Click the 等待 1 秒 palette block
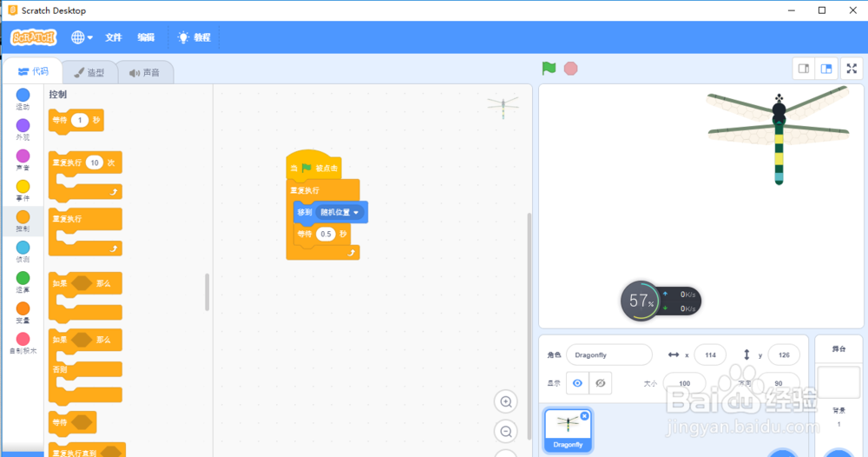 (x=76, y=121)
